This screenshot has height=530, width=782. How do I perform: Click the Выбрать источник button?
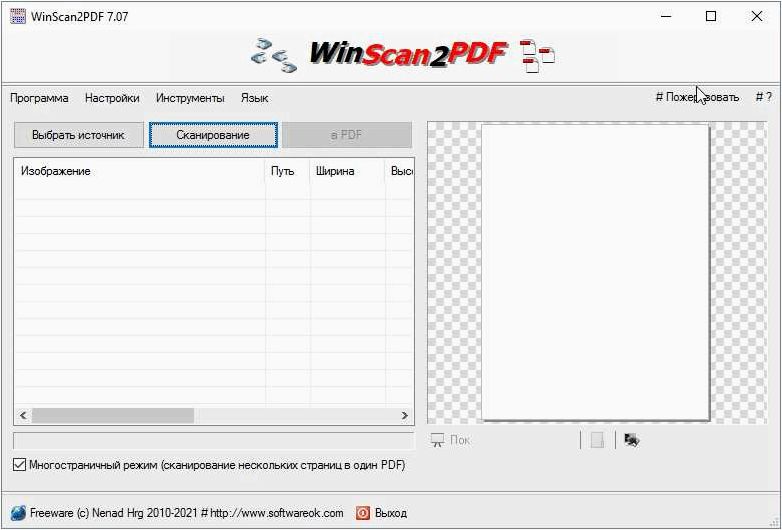78,135
